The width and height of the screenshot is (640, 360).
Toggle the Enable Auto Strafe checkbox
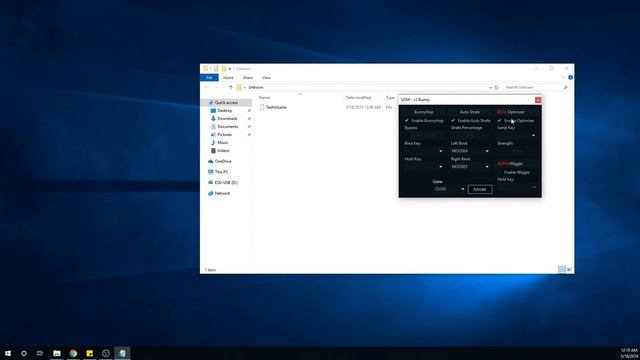[x=453, y=120]
